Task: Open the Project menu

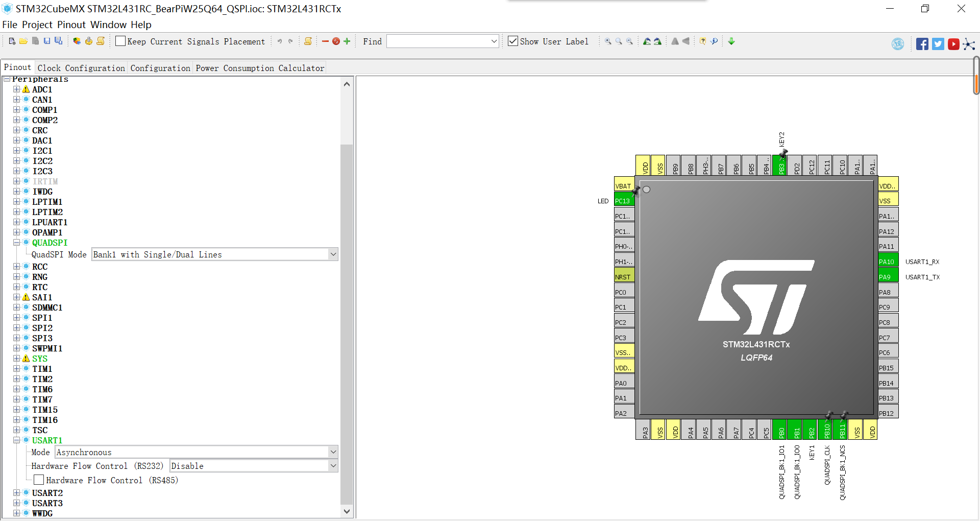Action: pos(37,25)
